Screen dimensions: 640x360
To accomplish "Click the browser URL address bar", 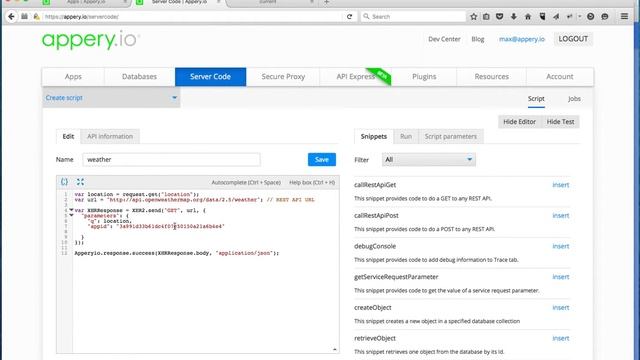I will [192, 17].
